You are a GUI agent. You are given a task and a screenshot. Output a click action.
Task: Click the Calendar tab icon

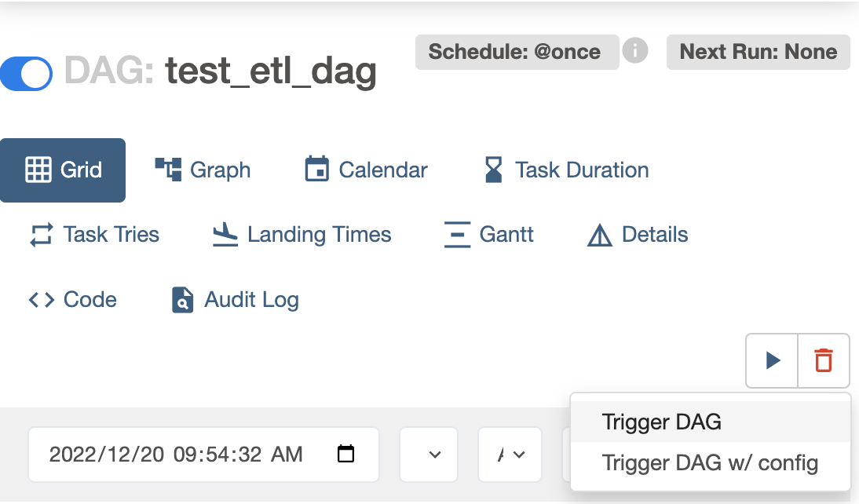(x=316, y=170)
